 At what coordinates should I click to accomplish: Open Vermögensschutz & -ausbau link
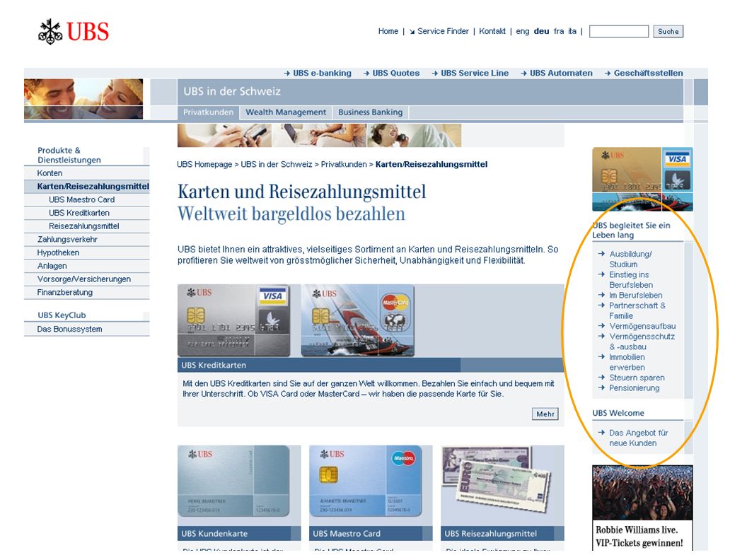[x=642, y=342]
